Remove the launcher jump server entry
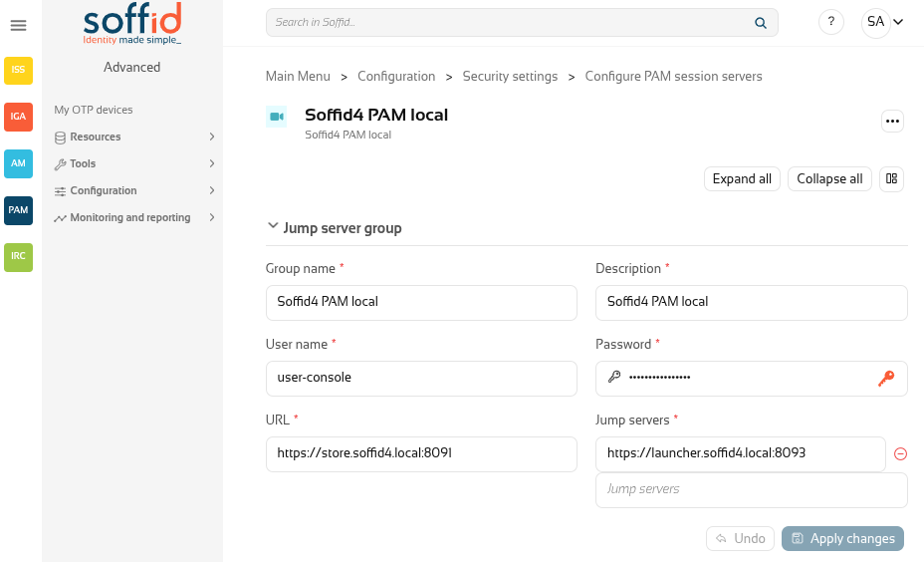Screen dimensions: 924x562 click(x=900, y=453)
